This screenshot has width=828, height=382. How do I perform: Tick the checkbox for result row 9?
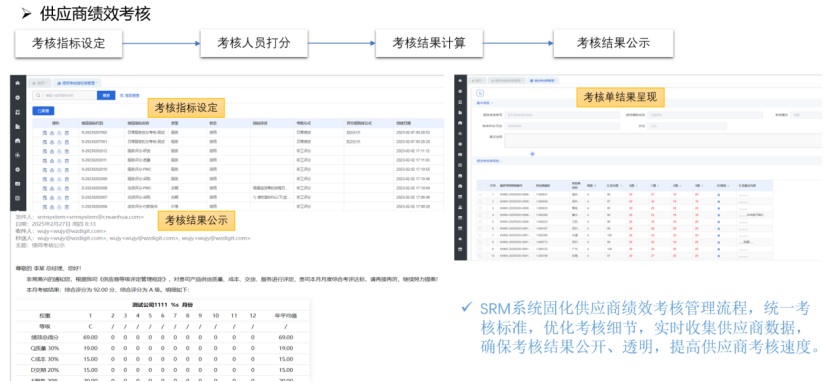480,248
